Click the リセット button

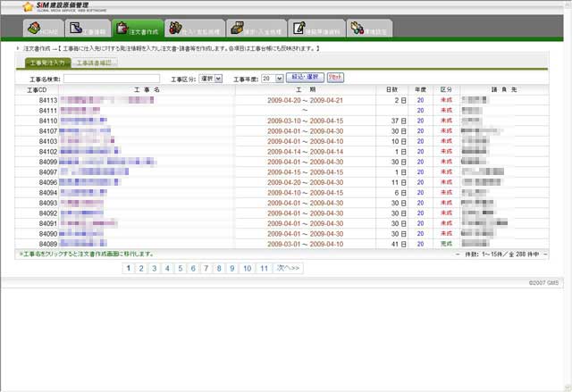[x=335, y=79]
